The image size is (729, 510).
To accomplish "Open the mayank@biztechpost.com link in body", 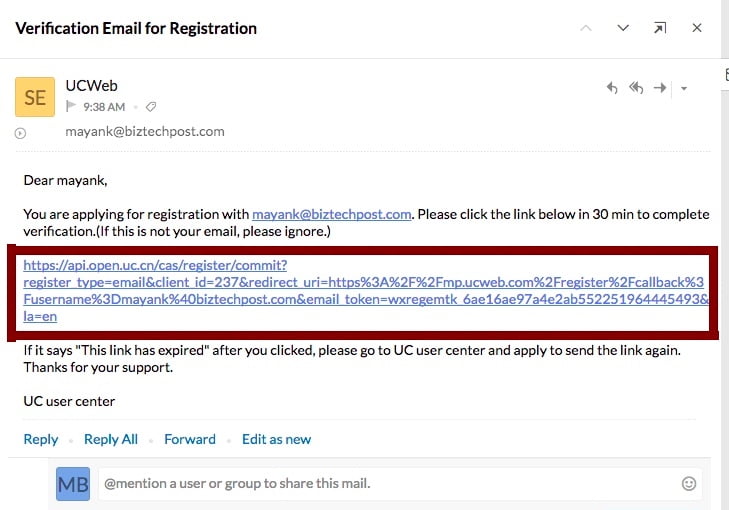I will [331, 214].
